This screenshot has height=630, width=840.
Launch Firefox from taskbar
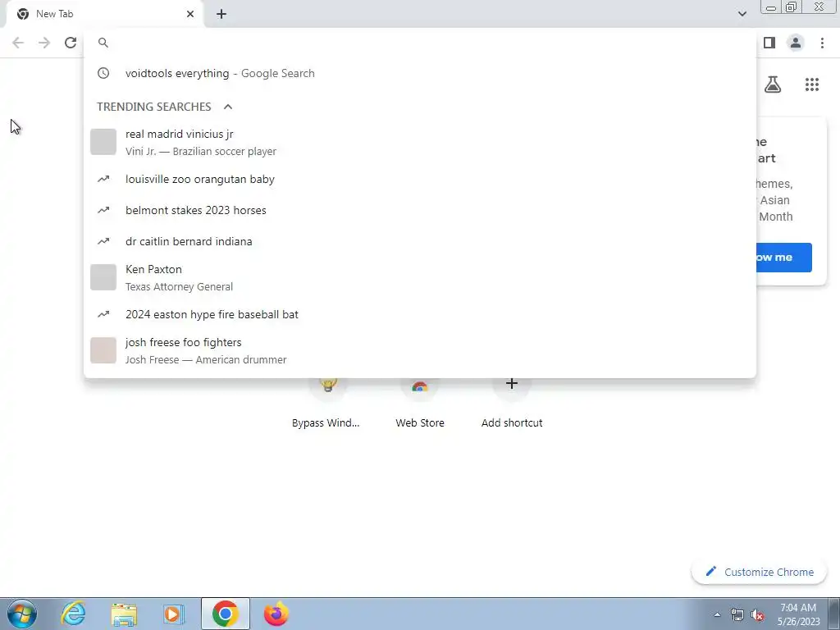point(276,614)
